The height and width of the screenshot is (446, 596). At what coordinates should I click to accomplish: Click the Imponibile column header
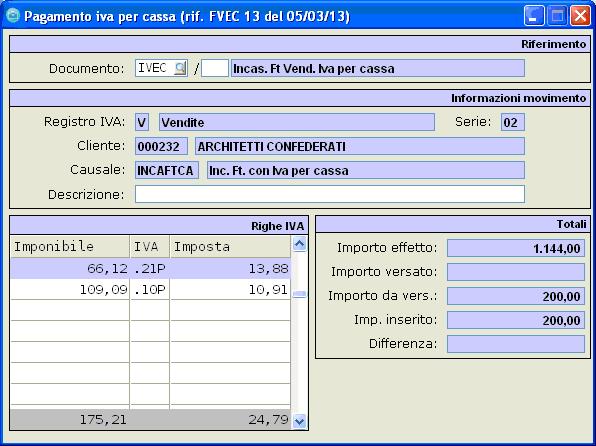(x=70, y=246)
